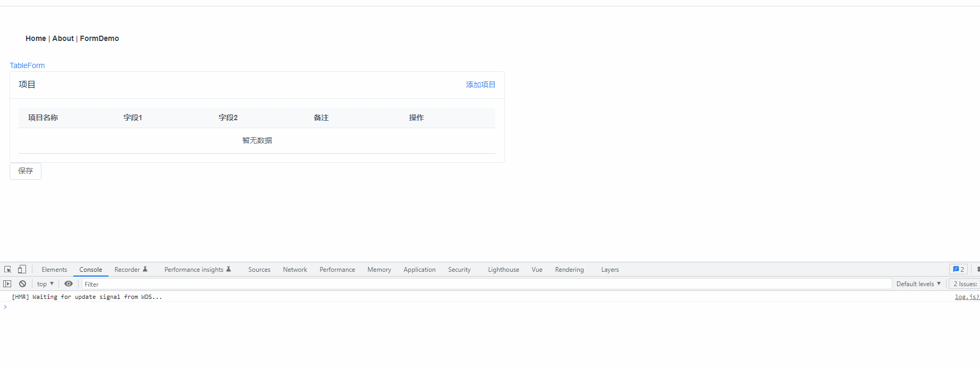Switch to the Sources tab

tap(259, 270)
